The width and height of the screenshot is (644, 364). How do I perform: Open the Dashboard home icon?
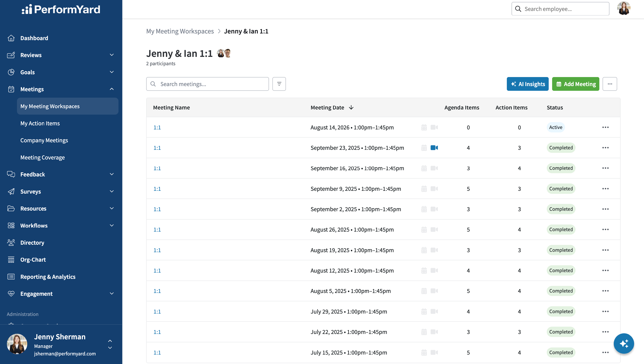11,38
